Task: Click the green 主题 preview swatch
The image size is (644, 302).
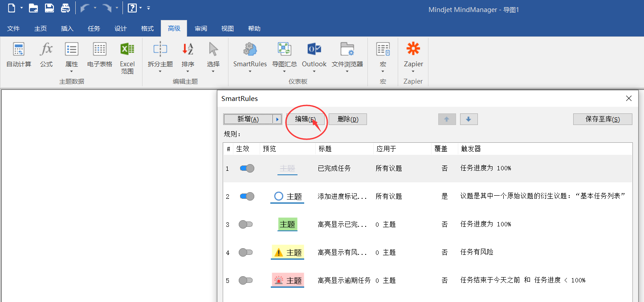Action: [x=287, y=224]
